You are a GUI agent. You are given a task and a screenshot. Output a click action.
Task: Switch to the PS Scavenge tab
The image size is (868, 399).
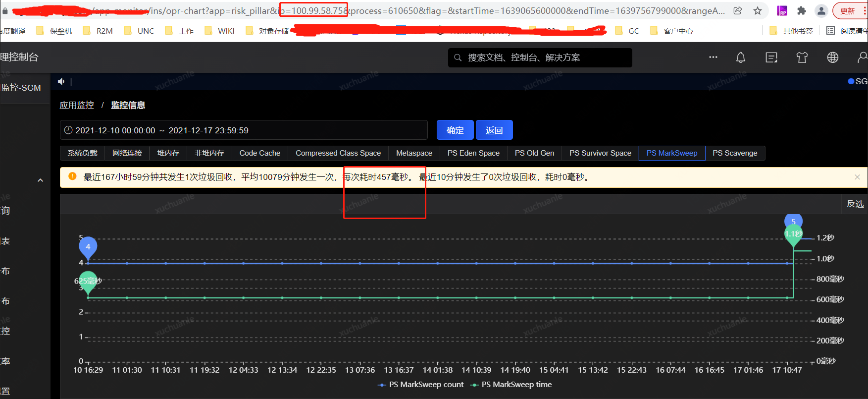pos(735,153)
